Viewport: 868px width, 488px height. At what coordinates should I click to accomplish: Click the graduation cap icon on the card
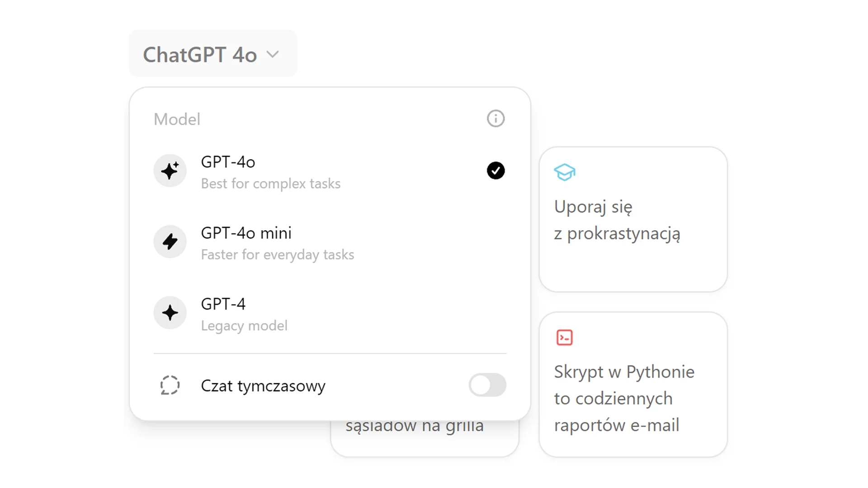click(x=565, y=172)
